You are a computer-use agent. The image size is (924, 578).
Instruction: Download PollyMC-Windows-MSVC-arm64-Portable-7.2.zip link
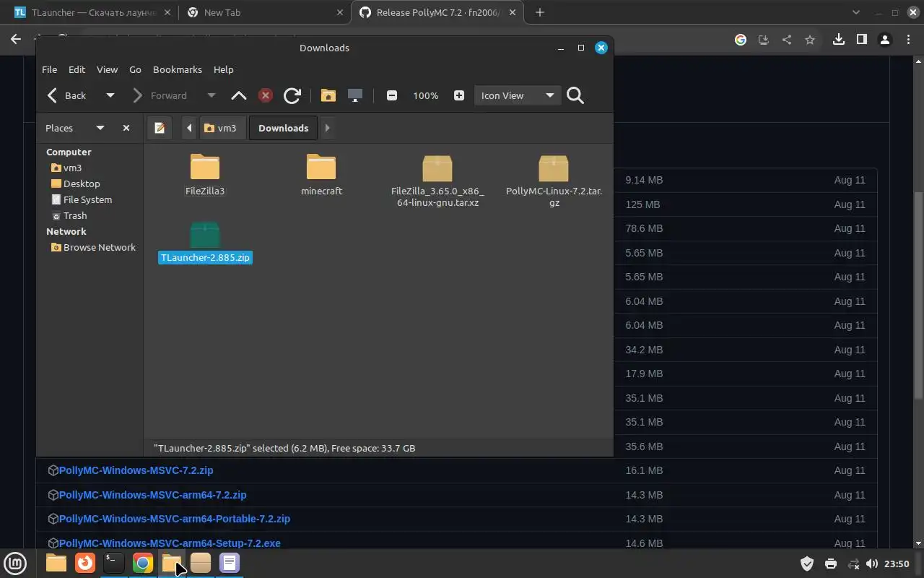[175, 519]
